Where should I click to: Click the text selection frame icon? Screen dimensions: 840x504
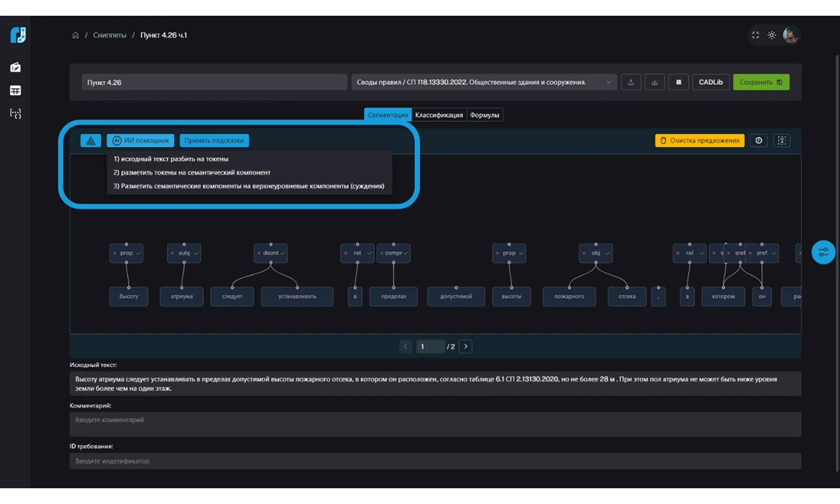click(781, 140)
